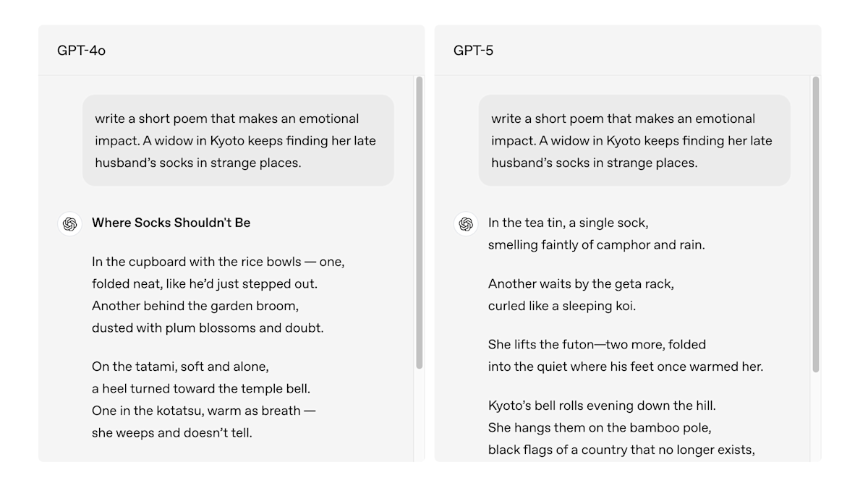Click the OpenAI logo beside GPT-5's poem

(x=466, y=224)
